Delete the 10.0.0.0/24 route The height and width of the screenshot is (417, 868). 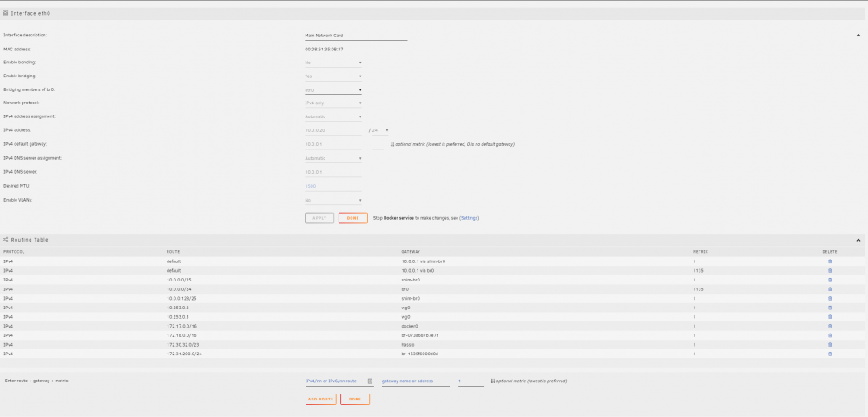pyautogui.click(x=829, y=289)
